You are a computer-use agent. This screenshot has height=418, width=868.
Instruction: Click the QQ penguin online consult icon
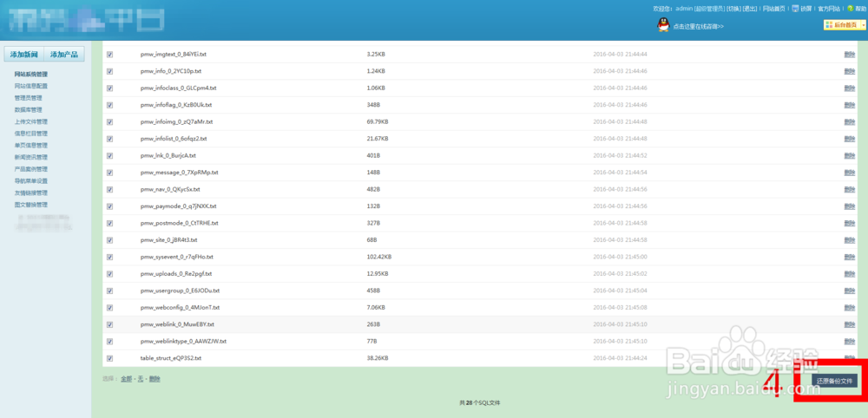[663, 25]
